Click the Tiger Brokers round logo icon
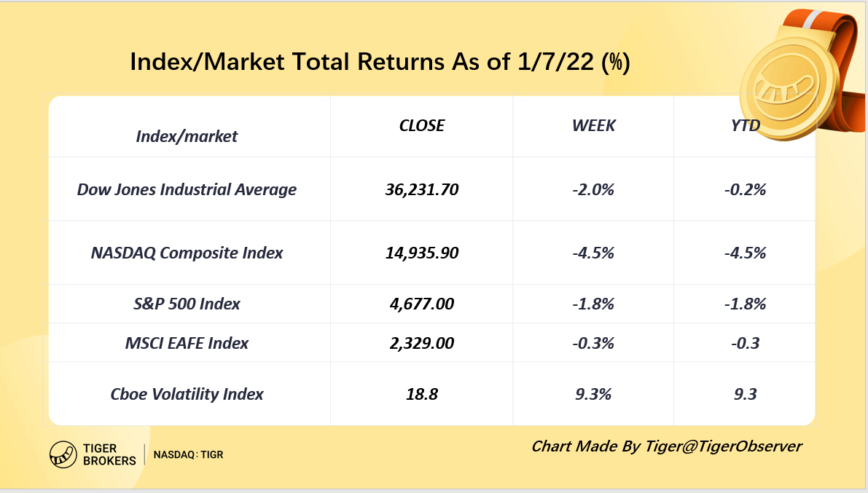 tap(63, 454)
